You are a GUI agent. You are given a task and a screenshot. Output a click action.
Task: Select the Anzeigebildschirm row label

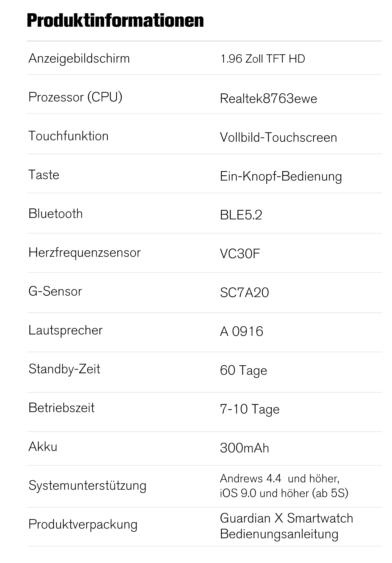79,59
